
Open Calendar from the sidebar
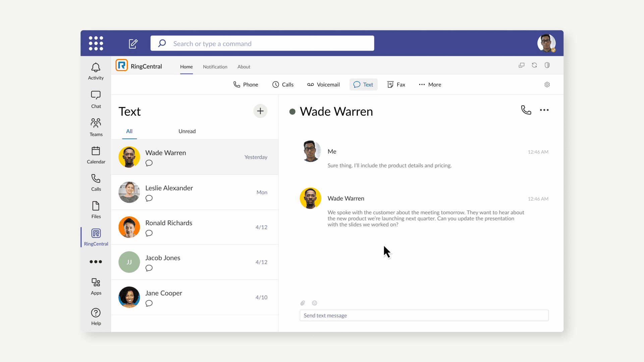[96, 155]
